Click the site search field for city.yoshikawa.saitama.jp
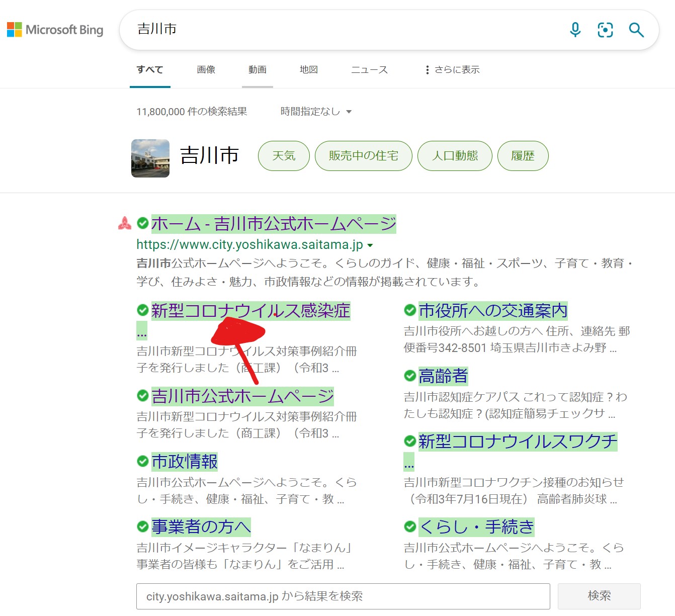This screenshot has width=675, height=616. [343, 596]
